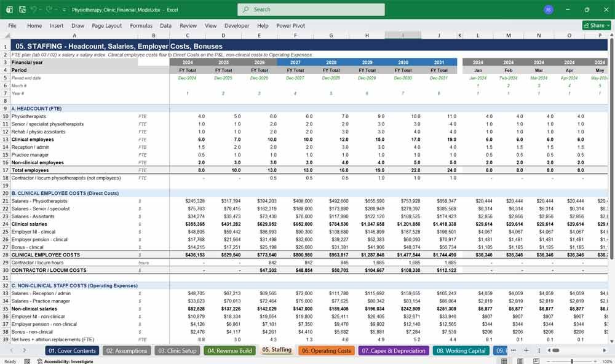Switch to 01. Cover Contents sheet
This screenshot has height=364, width=615.
72,350
